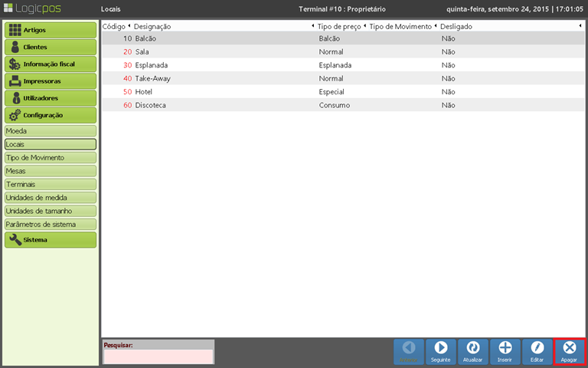Viewport: 588px width, 368px height.
Task: Click the Editar pencil icon button
Action: coord(537,351)
